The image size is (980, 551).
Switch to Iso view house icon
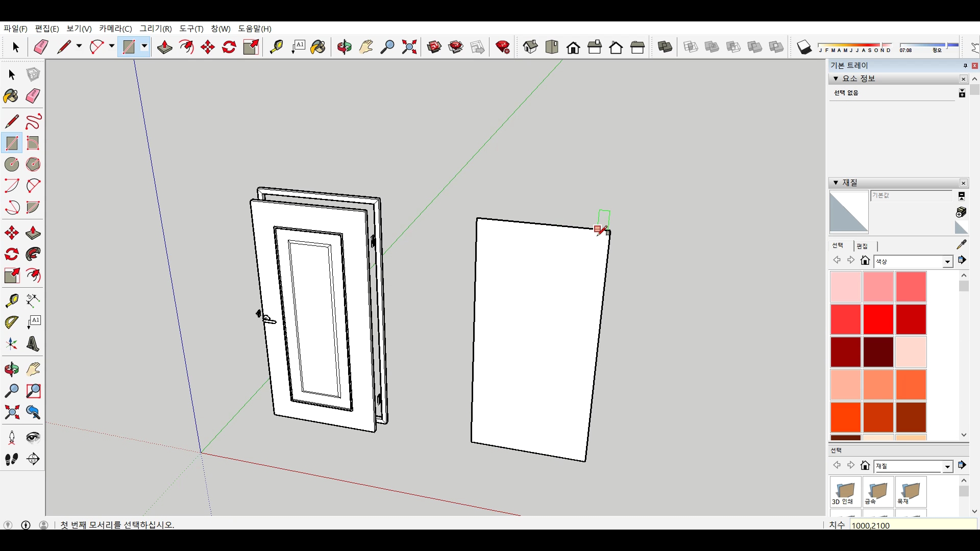530,47
